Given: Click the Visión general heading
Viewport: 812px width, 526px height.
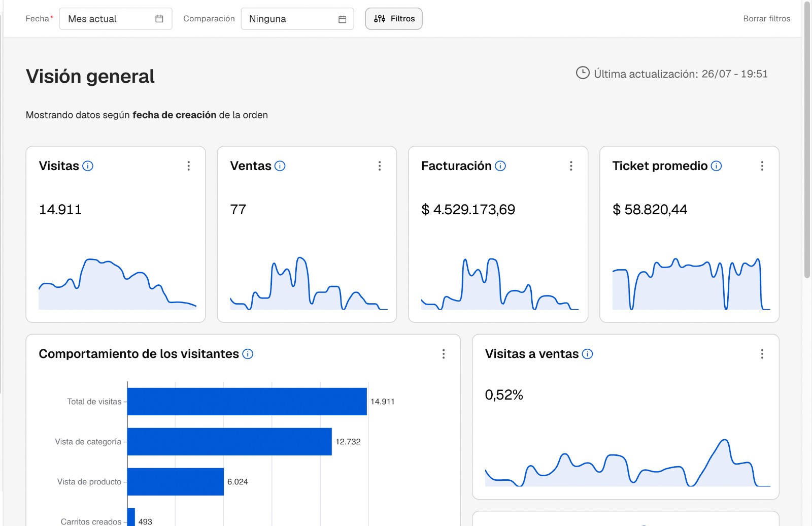Looking at the screenshot, I should coord(90,76).
